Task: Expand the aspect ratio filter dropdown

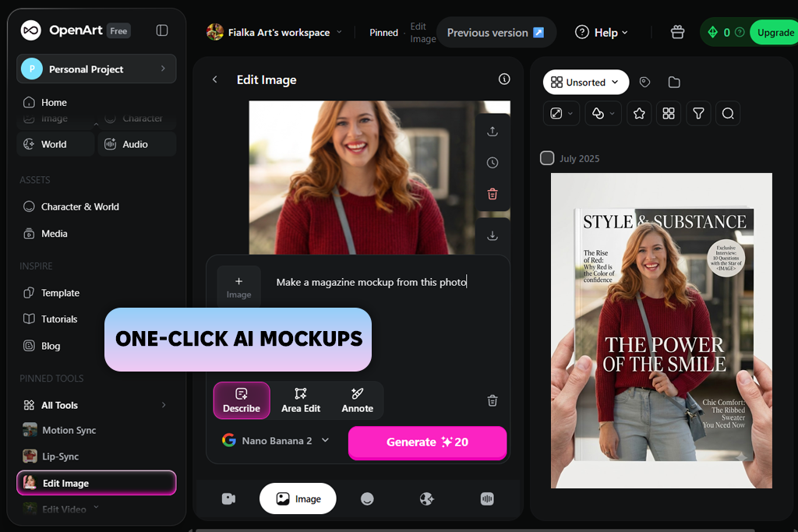Action: click(x=561, y=114)
